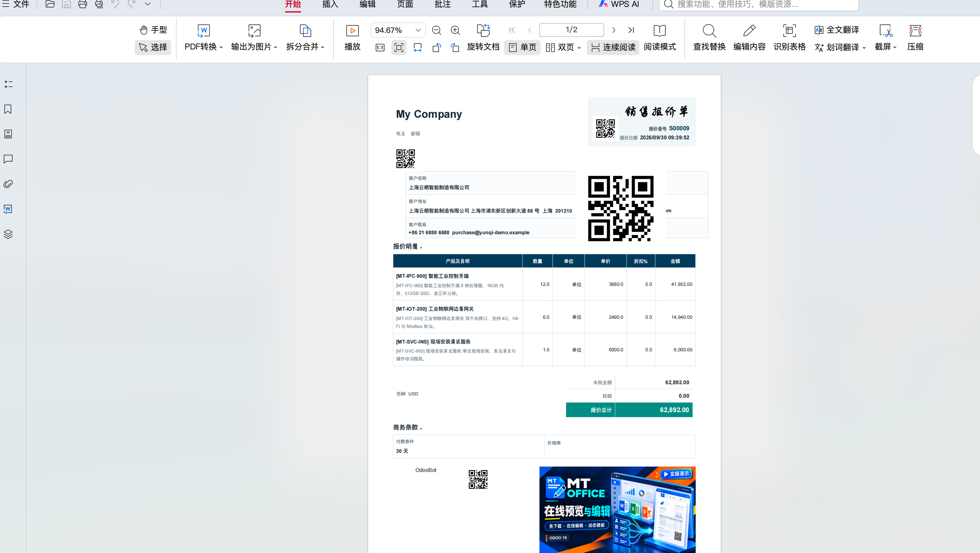Screen dimensions: 980x553
Task: Open 查找替换 find and replace
Action: (709, 38)
